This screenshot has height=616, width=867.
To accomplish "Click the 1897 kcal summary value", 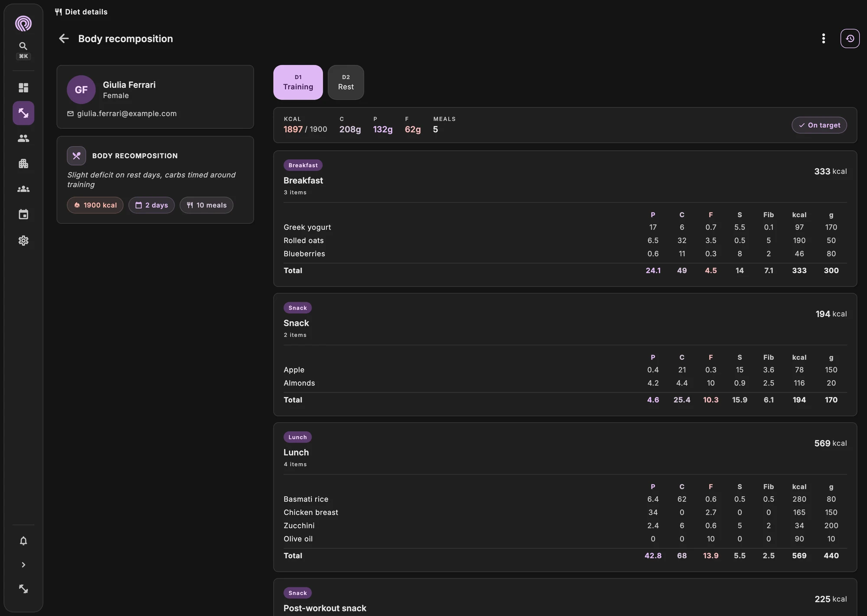I will [293, 130].
